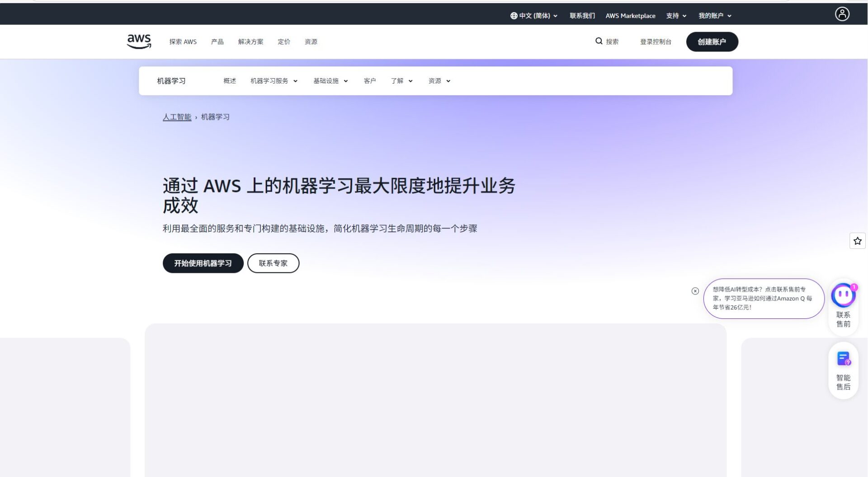The width and height of the screenshot is (868, 477).
Task: Click the globe language icon
Action: [x=514, y=15]
